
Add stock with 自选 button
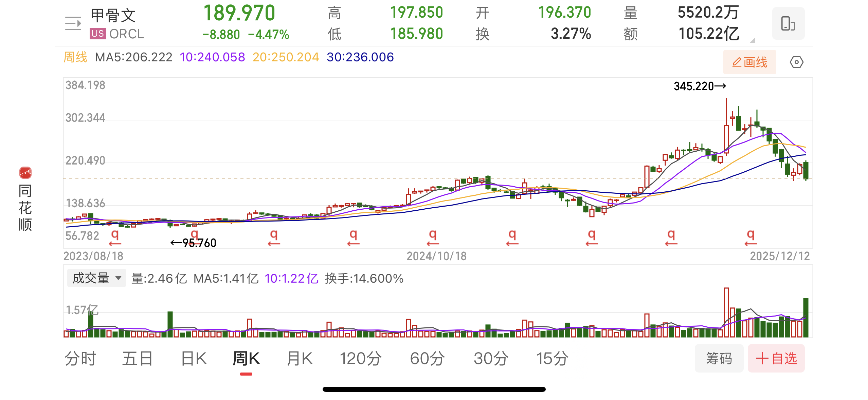click(776, 358)
